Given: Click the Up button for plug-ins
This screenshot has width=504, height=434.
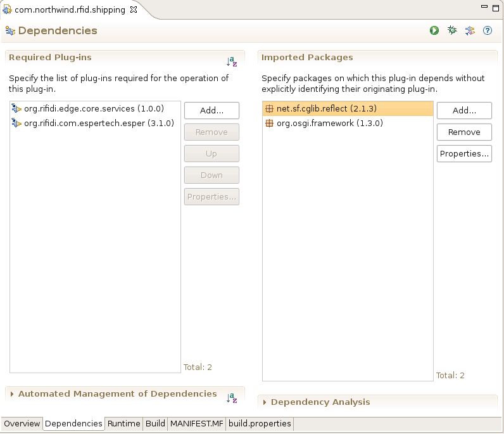Looking at the screenshot, I should coord(211,153).
